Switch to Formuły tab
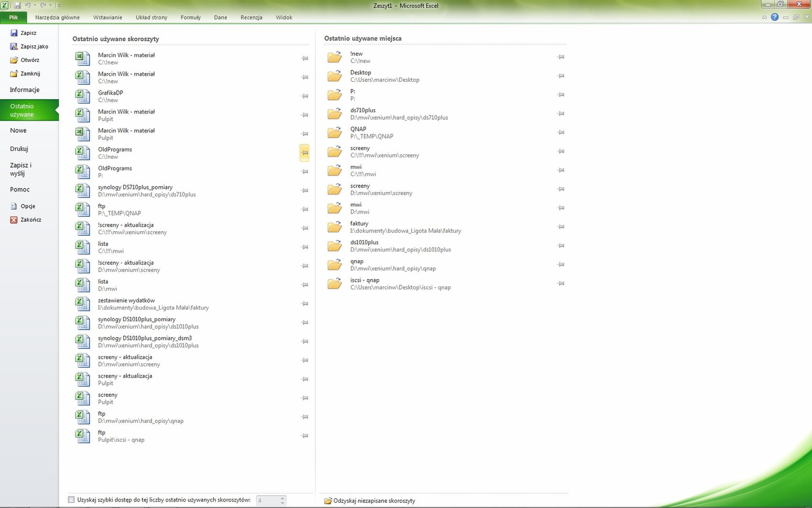This screenshot has width=812, height=508. point(190,17)
